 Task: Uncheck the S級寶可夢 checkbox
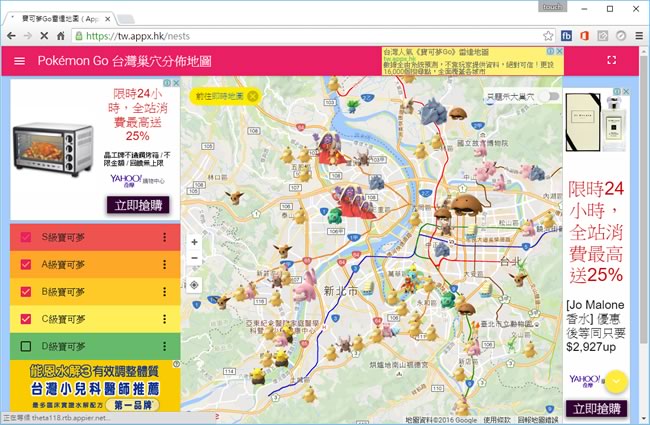click(26, 237)
